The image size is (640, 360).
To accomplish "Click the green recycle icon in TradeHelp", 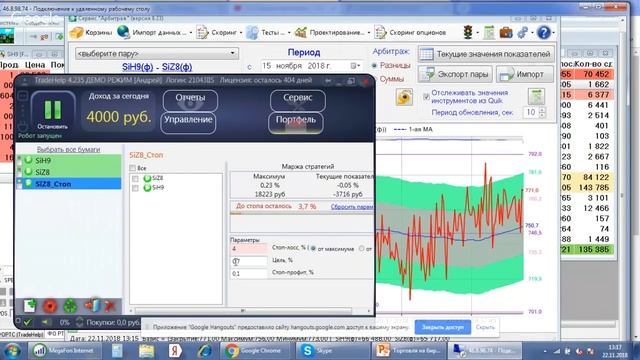I will coord(70,306).
